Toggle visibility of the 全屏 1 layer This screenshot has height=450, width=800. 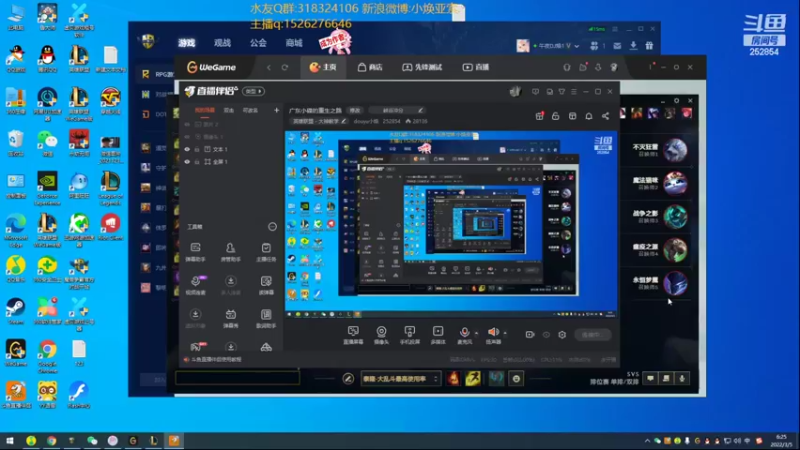click(x=187, y=162)
